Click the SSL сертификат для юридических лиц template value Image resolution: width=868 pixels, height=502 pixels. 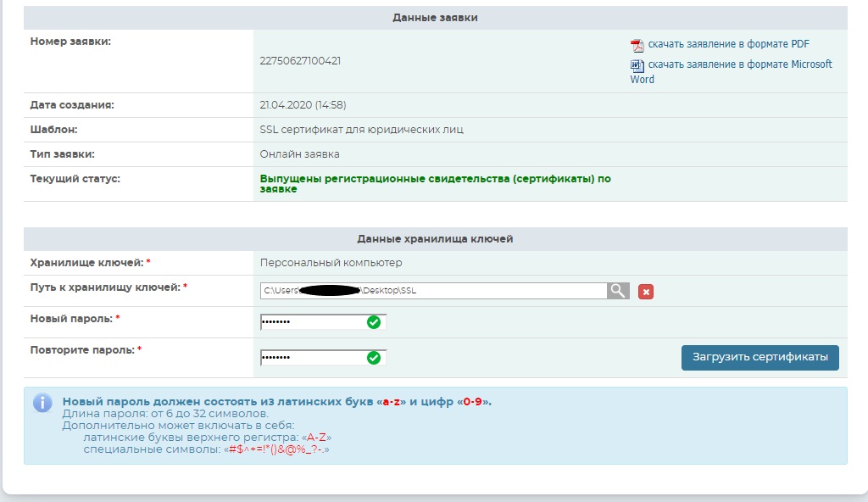361,130
